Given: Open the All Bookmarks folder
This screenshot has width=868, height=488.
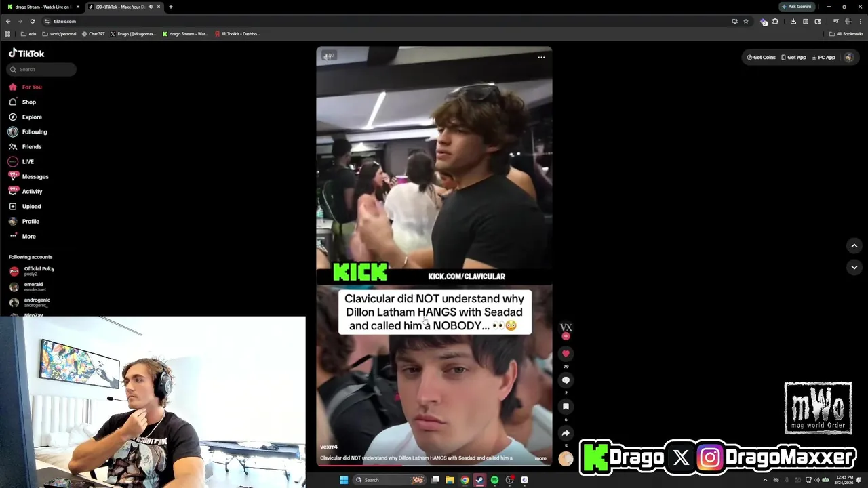Looking at the screenshot, I should [846, 33].
